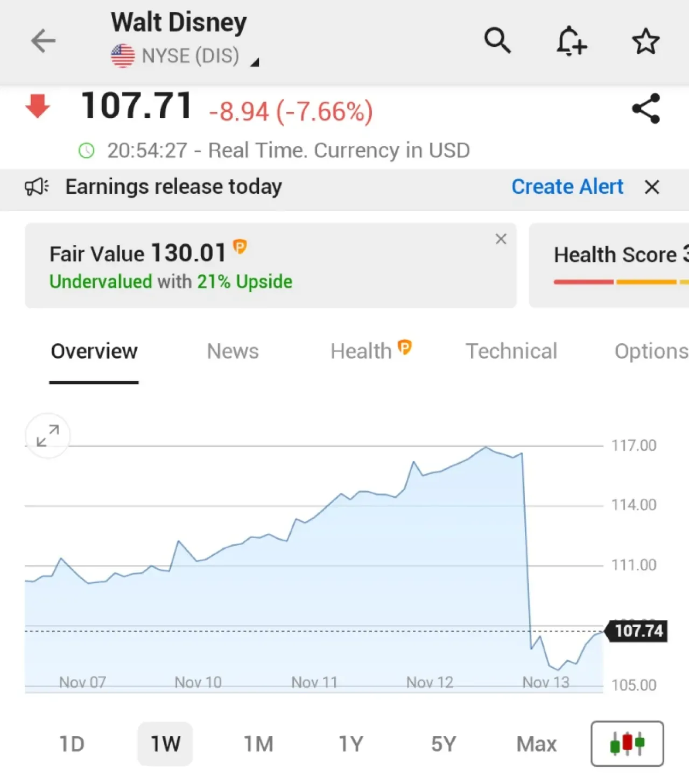Add a price alert via bell icon
Screen dimensions: 689x784
[x=571, y=41]
